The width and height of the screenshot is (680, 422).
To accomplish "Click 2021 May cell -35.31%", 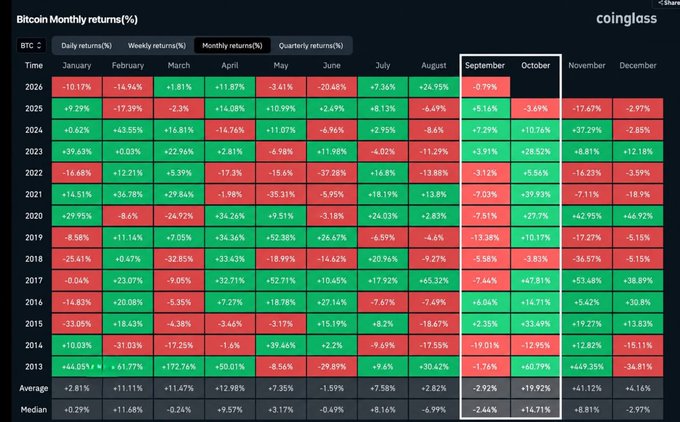I will (281, 194).
